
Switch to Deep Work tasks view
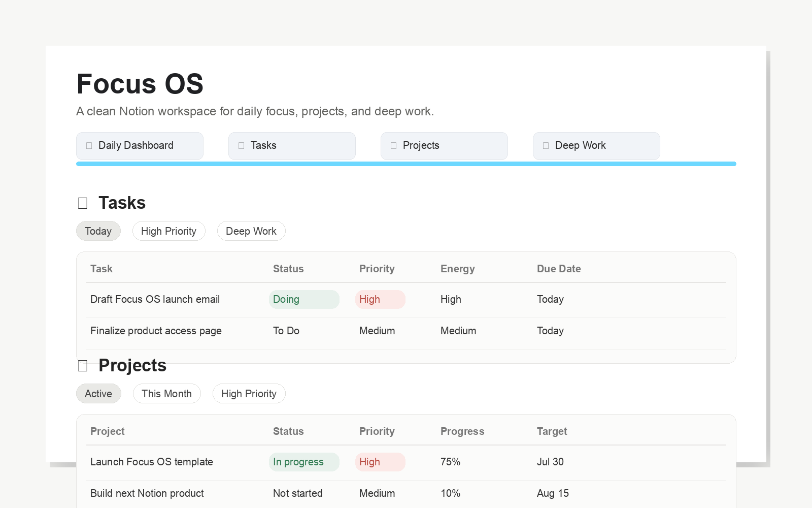pos(251,231)
